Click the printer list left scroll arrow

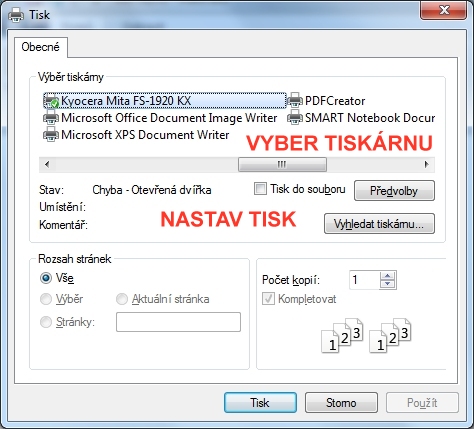click(47, 164)
